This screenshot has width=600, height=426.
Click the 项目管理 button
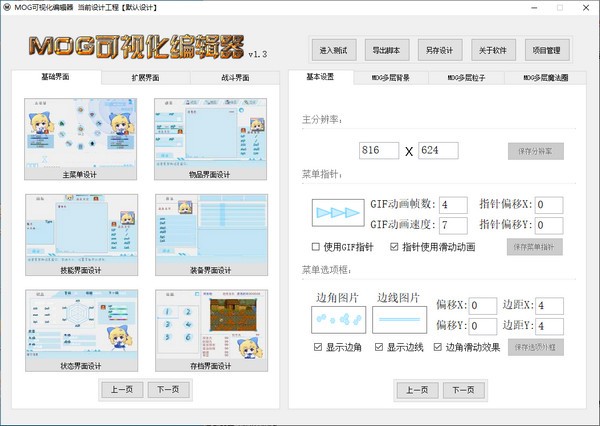[x=546, y=49]
